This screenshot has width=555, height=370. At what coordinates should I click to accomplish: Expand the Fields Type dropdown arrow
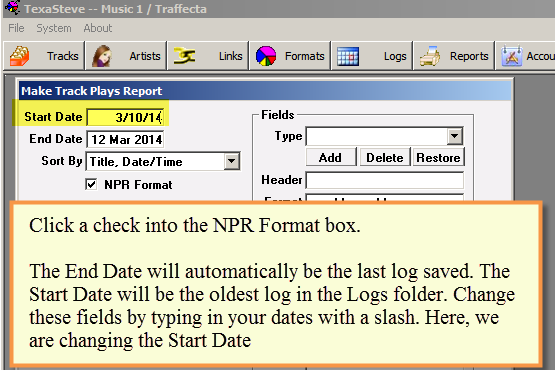coord(454,136)
